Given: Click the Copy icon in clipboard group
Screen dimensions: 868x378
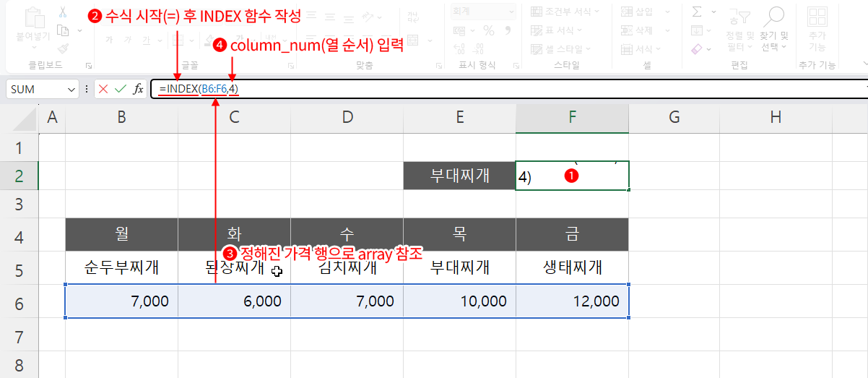Looking at the screenshot, I should point(62,30).
